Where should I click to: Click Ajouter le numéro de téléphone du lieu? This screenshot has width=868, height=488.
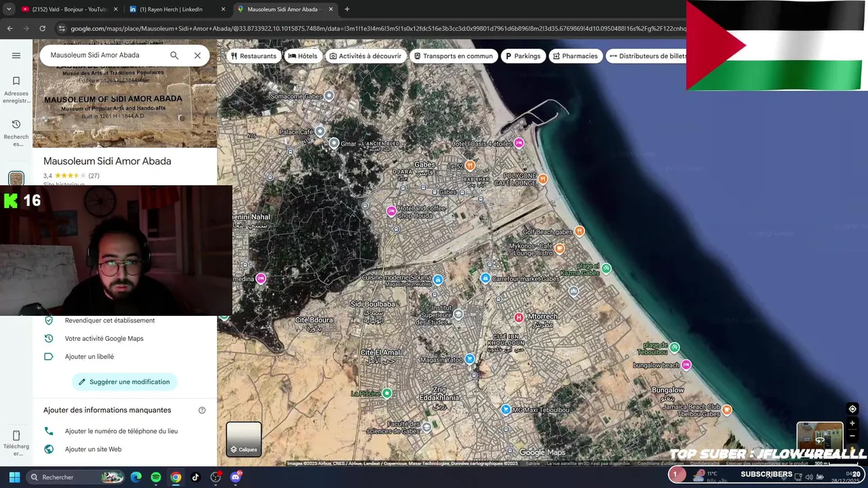click(121, 431)
